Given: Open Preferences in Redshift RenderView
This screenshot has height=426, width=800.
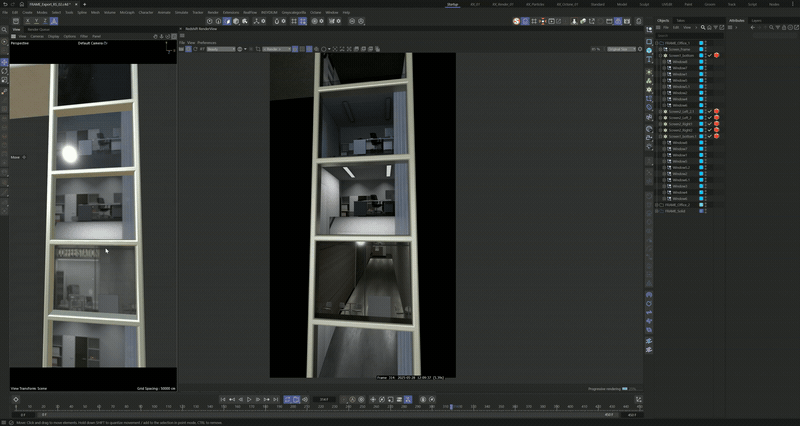Looking at the screenshot, I should tap(207, 42).
